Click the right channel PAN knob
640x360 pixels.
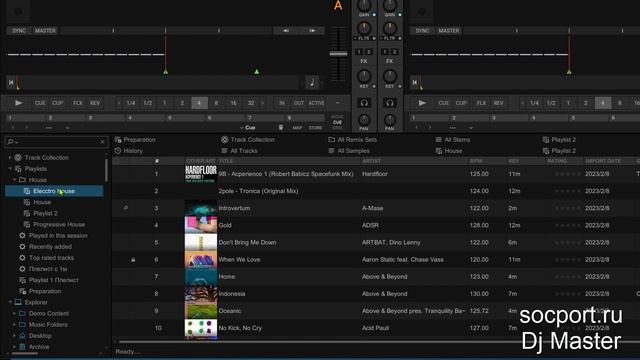(390, 120)
